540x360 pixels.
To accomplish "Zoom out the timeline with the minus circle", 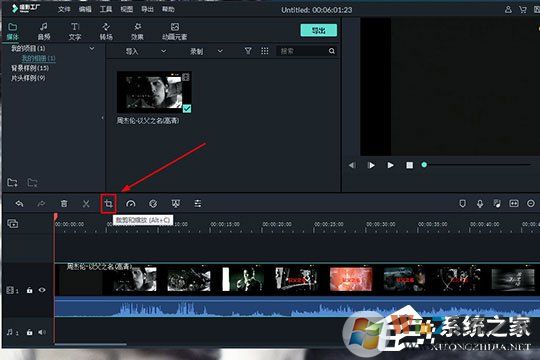I will click(531, 204).
